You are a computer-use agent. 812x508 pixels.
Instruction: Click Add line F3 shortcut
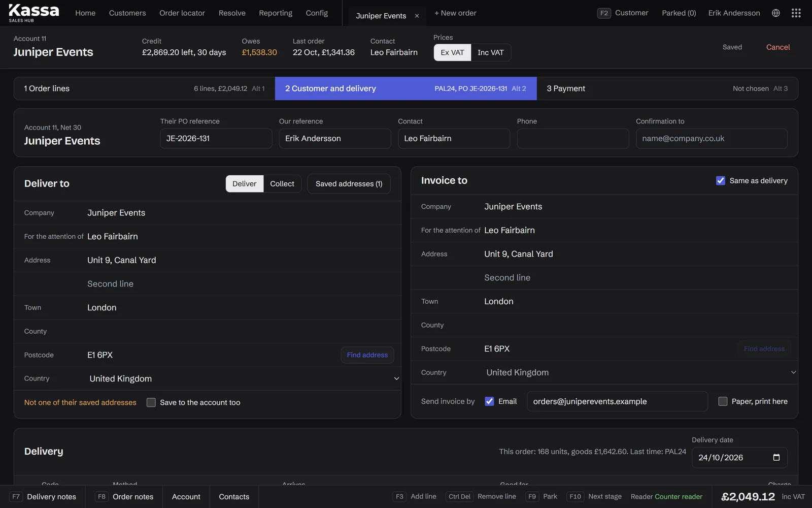pyautogui.click(x=415, y=497)
